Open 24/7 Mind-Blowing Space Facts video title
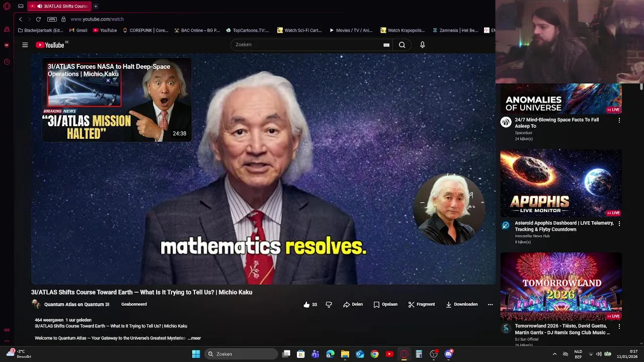Image resolution: width=644 pixels, height=362 pixels. pyautogui.click(x=556, y=123)
